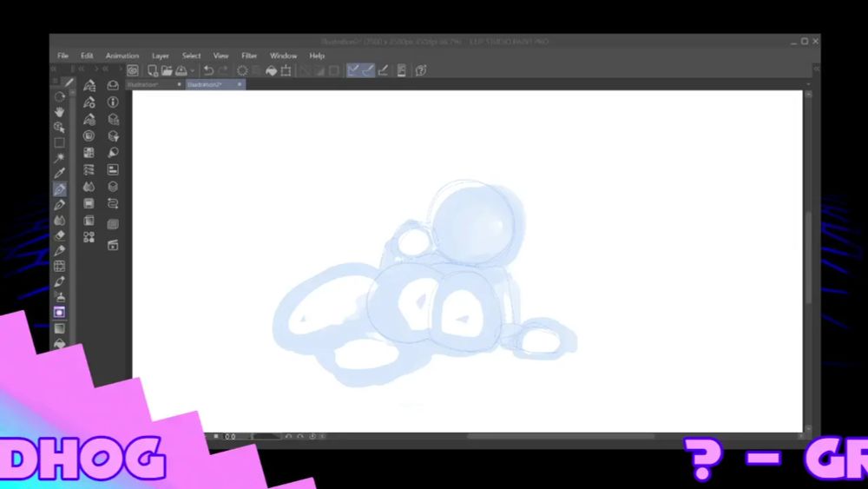Create a New canvas from command bar
The height and width of the screenshot is (489, 868).
tap(152, 70)
